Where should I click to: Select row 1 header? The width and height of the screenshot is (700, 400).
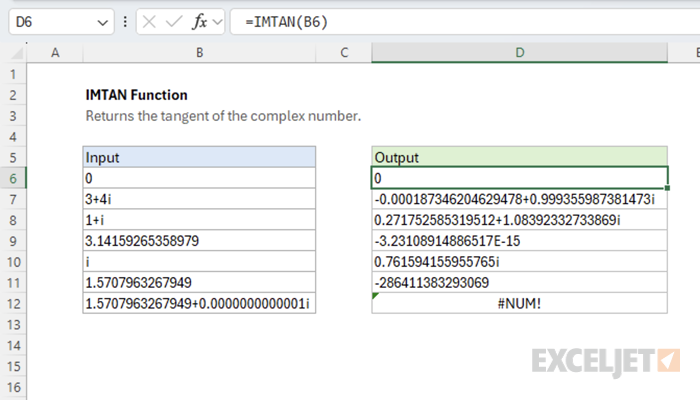[x=13, y=74]
